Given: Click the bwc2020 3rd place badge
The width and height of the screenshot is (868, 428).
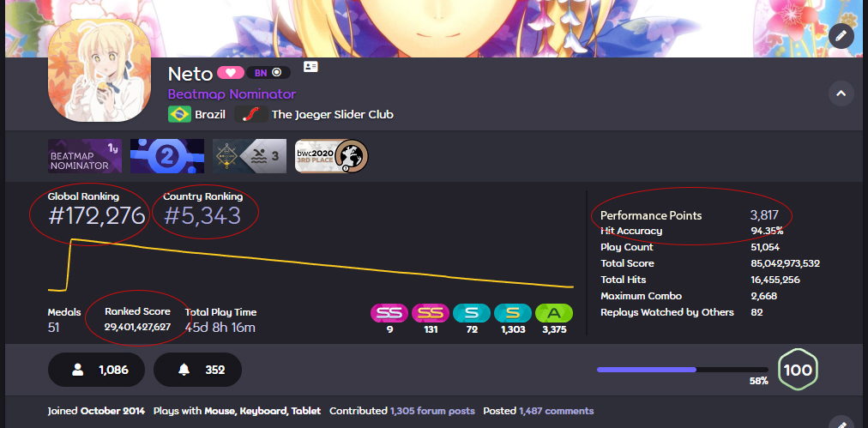Looking at the screenshot, I should (x=331, y=156).
